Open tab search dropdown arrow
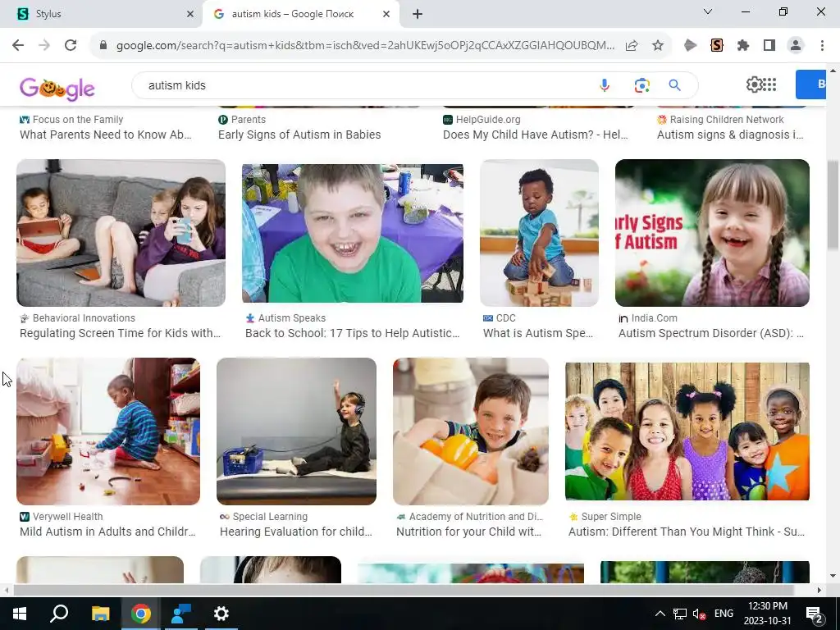This screenshot has width=840, height=630. [x=708, y=11]
